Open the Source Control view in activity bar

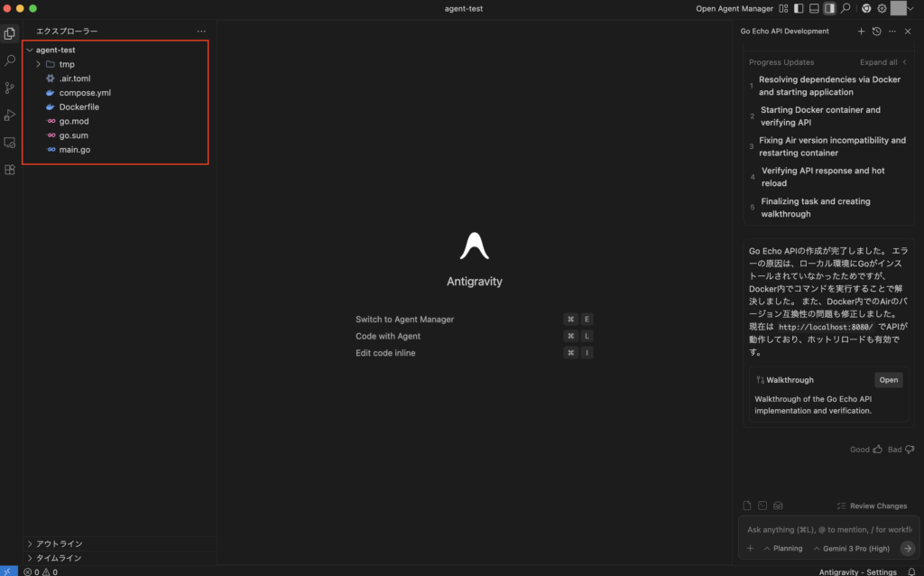pos(10,88)
